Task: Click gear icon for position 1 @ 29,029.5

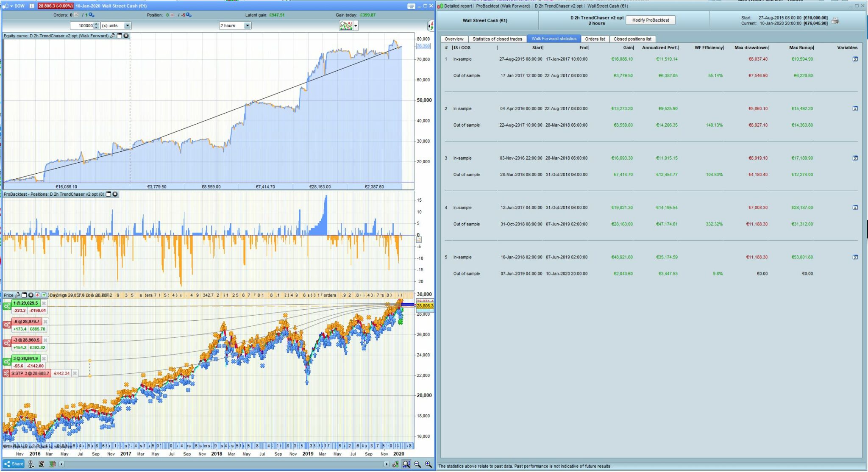Action: pyautogui.click(x=7, y=306)
